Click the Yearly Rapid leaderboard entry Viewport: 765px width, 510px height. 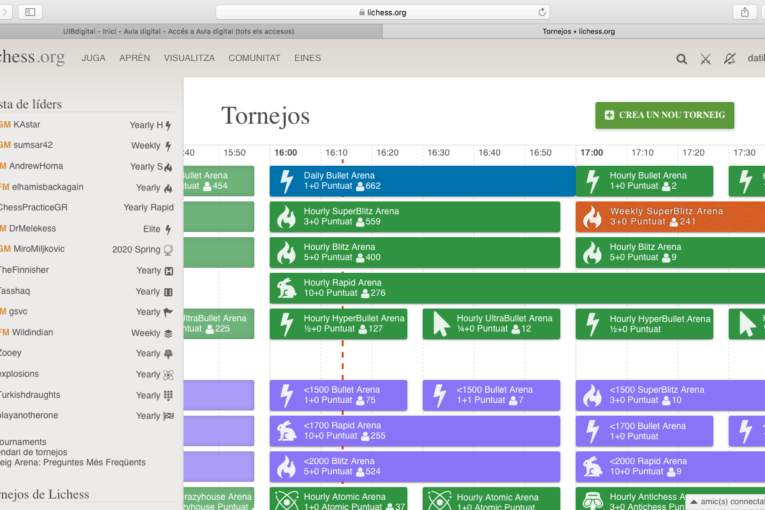pos(148,207)
